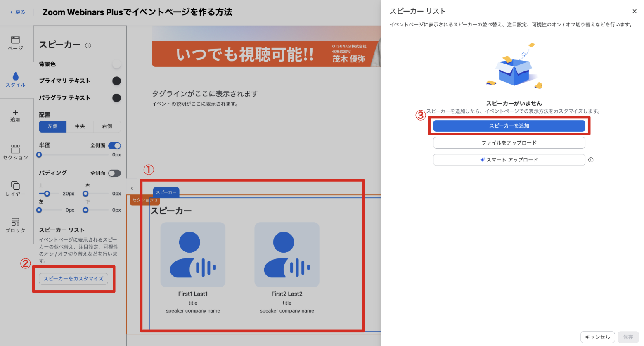The height and width of the screenshot is (346, 644).
Task: Click info icon next to スマート アップロード
Action: 591,160
